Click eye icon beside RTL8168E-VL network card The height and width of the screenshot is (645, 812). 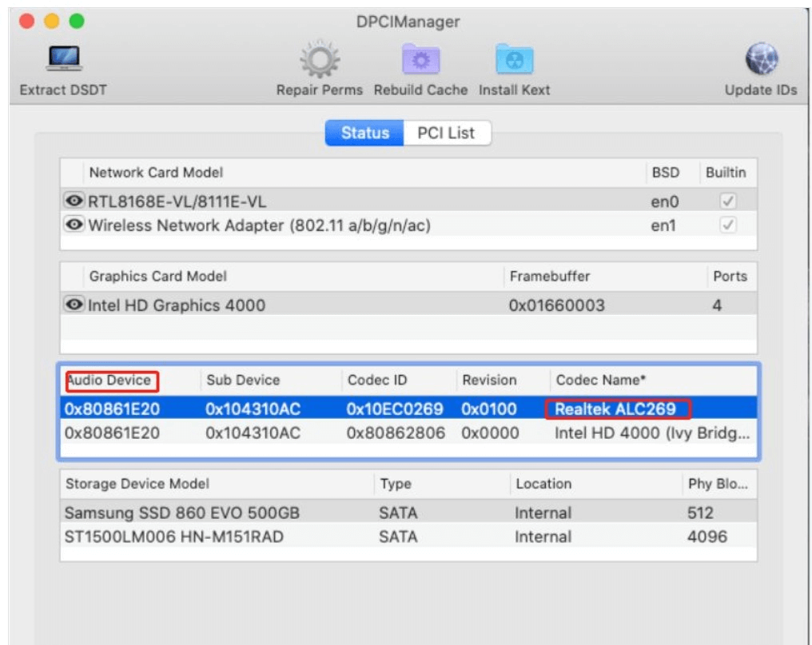74,201
